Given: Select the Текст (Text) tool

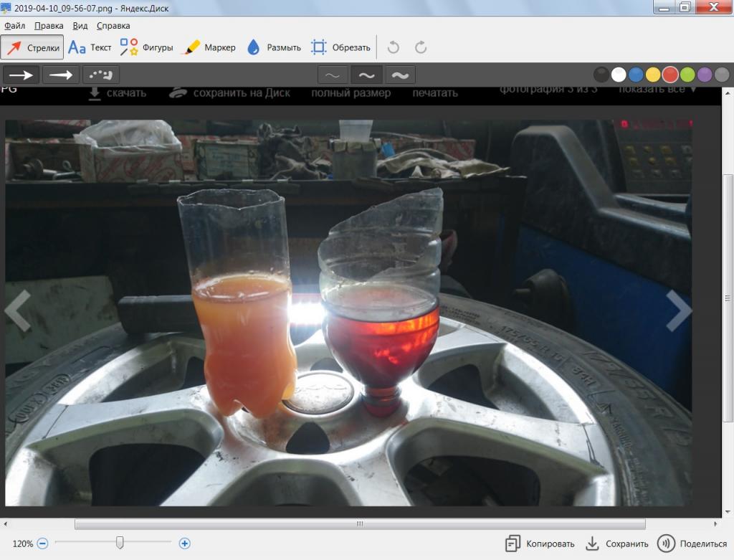Looking at the screenshot, I should click(90, 47).
